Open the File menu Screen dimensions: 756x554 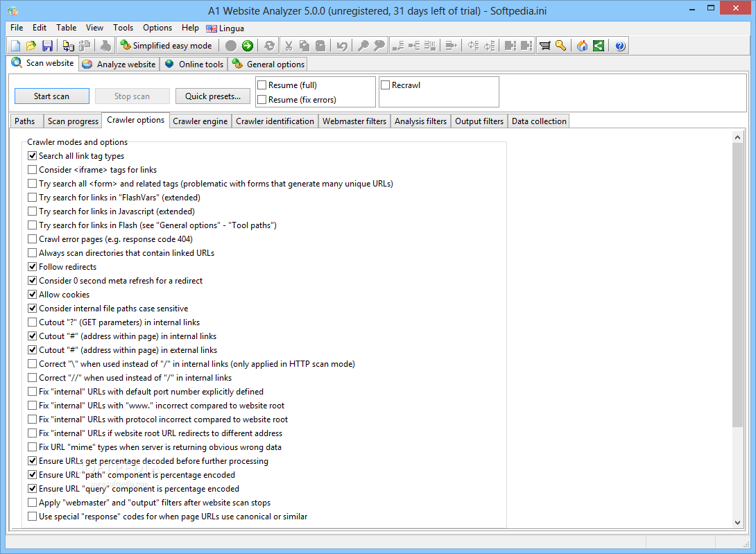17,28
